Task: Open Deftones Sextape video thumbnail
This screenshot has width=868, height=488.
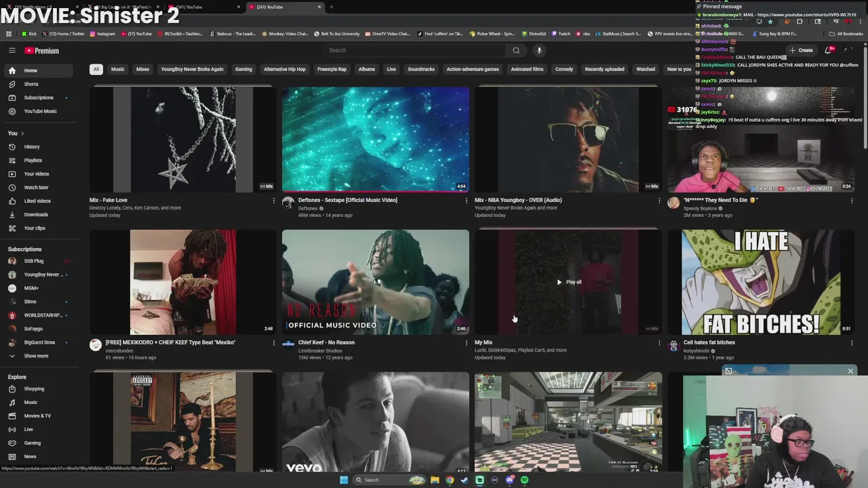Action: 376,140
